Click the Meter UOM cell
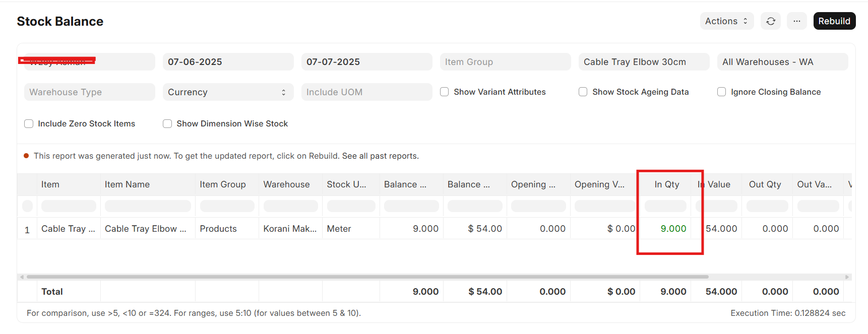Viewport: 868px width, 334px height. click(x=351, y=229)
